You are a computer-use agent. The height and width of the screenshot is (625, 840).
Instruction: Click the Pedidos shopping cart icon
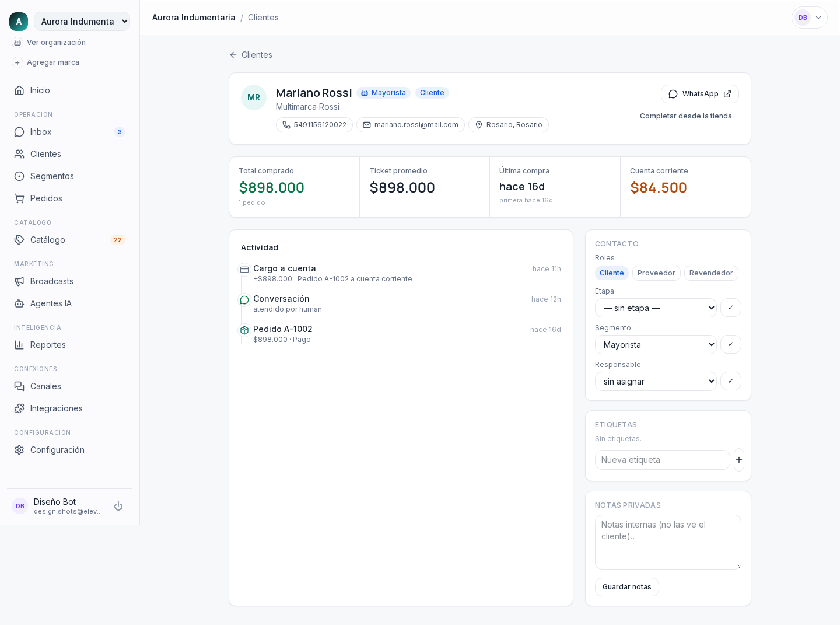click(19, 198)
